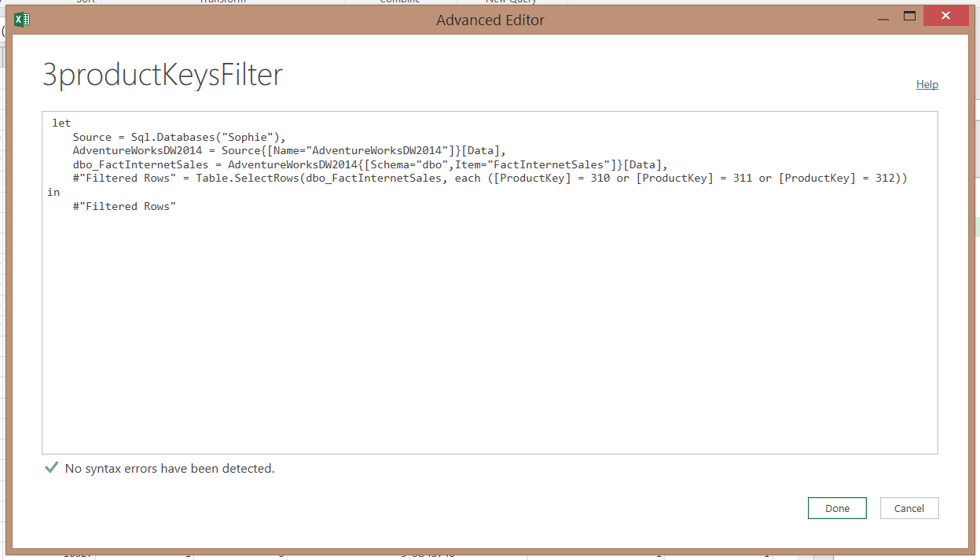Viewport: 980px width, 560px height.
Task: Click the 3productKeysFilter query name heading
Action: click(x=163, y=76)
